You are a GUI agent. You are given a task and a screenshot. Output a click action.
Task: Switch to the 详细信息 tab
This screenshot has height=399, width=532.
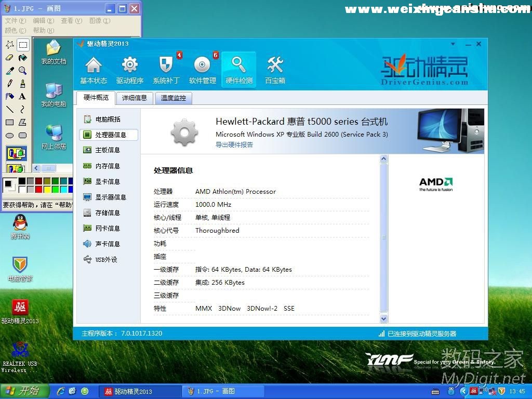(135, 98)
